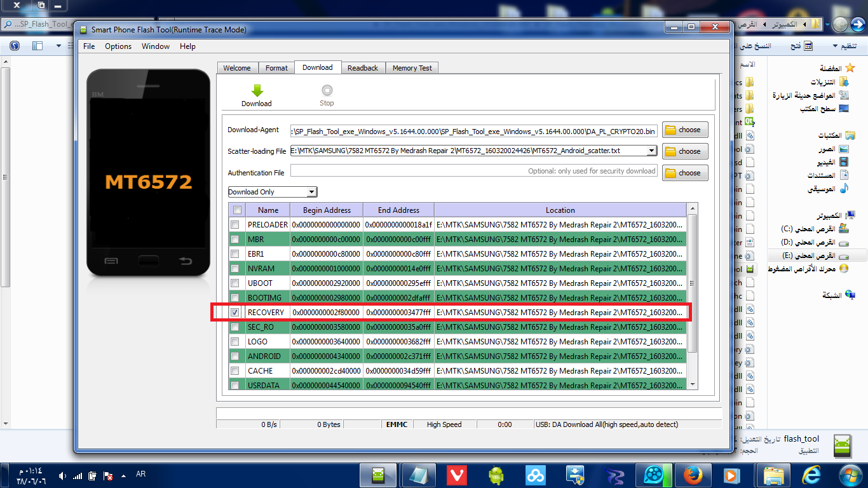The width and height of the screenshot is (868, 488).
Task: Open الشبكة network in Explorer sidebar
Action: click(839, 295)
